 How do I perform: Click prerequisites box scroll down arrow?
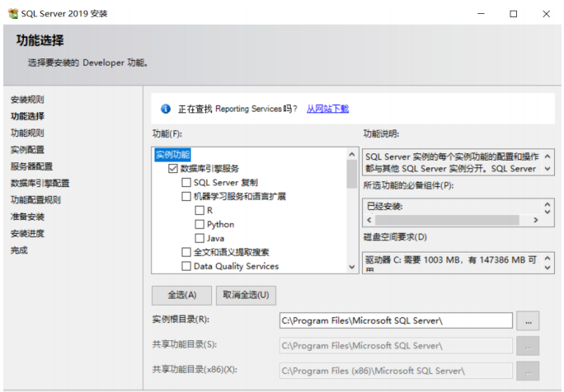click(x=548, y=212)
